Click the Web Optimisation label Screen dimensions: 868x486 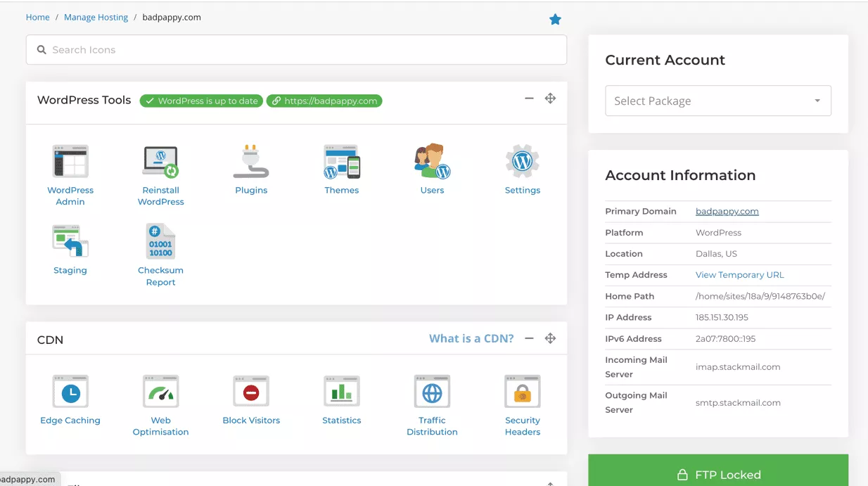pyautogui.click(x=160, y=426)
